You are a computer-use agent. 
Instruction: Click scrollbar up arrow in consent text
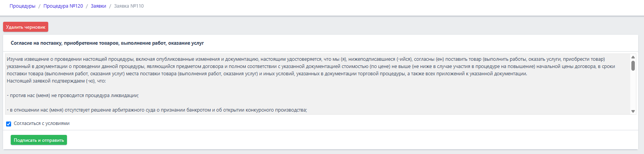click(x=633, y=57)
